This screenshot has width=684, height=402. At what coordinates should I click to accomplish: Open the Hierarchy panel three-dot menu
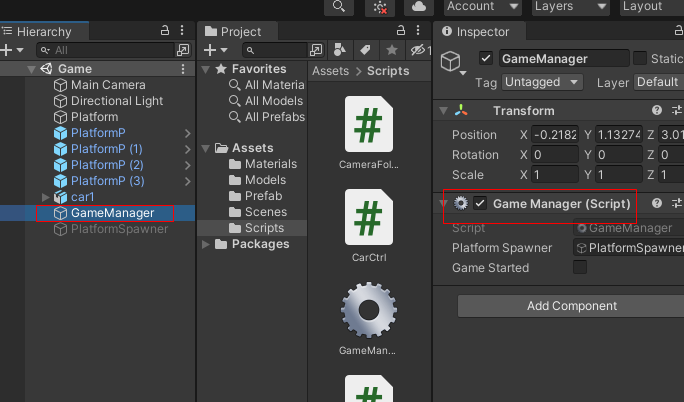click(182, 31)
